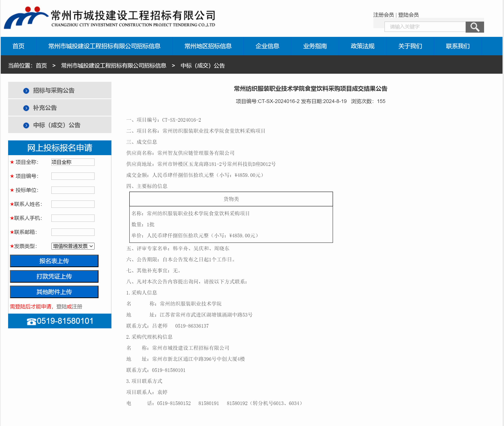The image size is (504, 426).
Task: Click the magnifier search button
Action: point(474,27)
